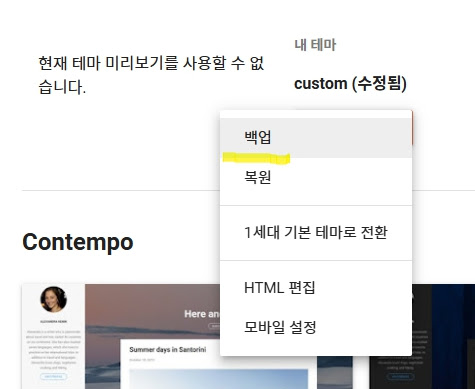Click Summer days in Santorini post title

pos(167,350)
